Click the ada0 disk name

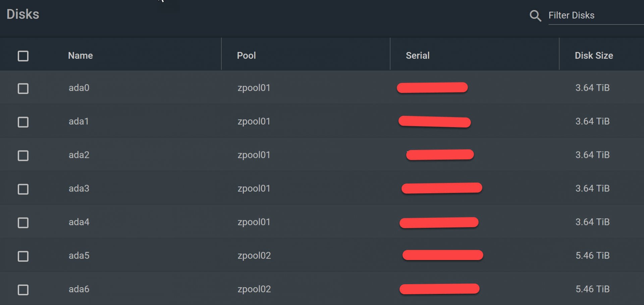tap(79, 88)
